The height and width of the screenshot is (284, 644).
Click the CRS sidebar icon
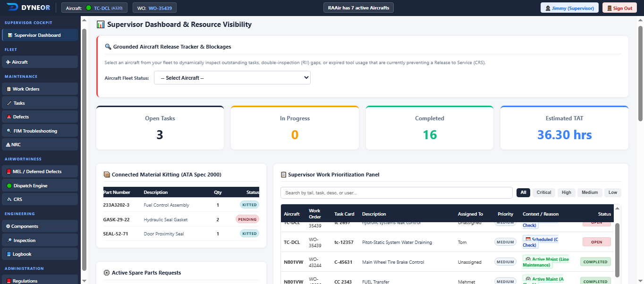[9, 200]
